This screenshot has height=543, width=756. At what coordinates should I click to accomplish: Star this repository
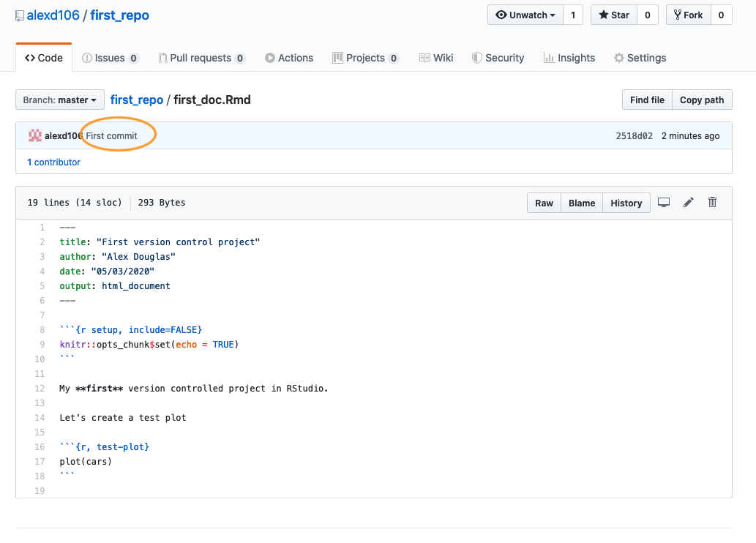(x=613, y=15)
